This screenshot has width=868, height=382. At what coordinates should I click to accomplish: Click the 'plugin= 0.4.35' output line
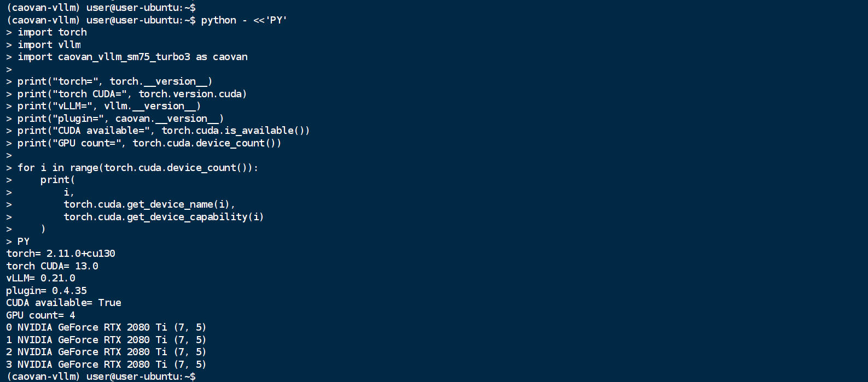click(46, 291)
